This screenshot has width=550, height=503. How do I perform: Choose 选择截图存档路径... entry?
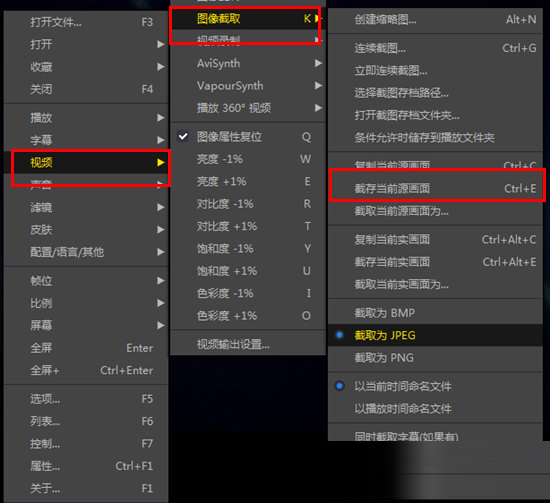click(x=435, y=93)
